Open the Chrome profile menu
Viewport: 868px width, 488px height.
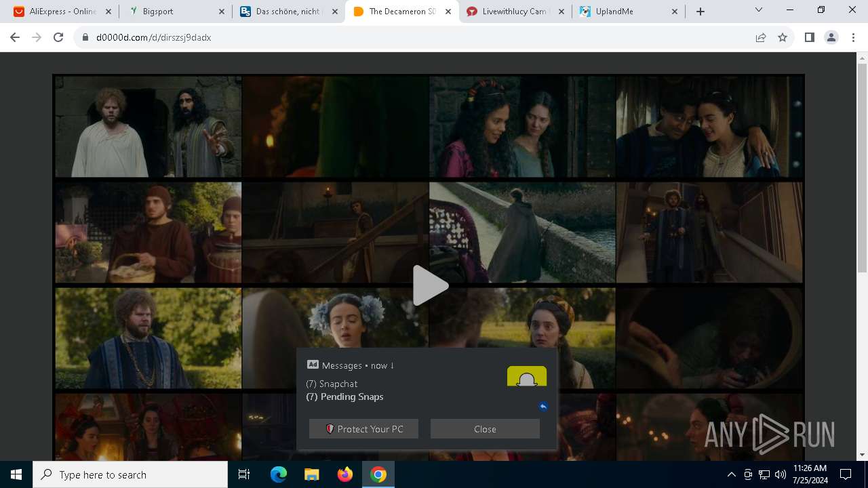pos(831,38)
